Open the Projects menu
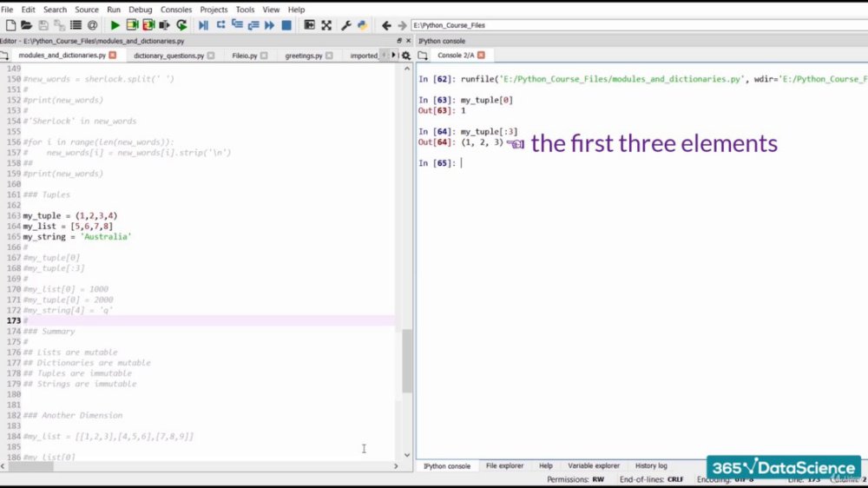This screenshot has height=488, width=868. coord(214,10)
